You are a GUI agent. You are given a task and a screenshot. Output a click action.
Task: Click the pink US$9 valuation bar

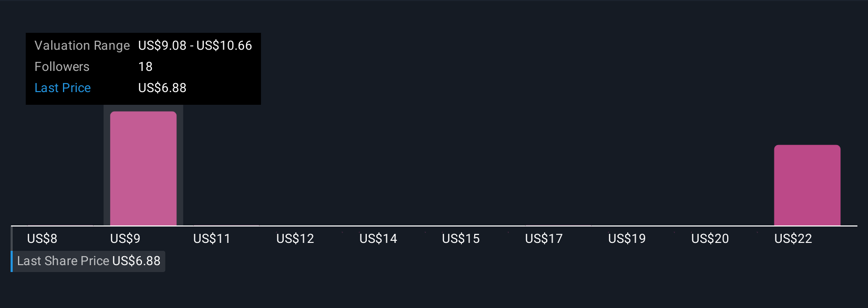(x=143, y=168)
